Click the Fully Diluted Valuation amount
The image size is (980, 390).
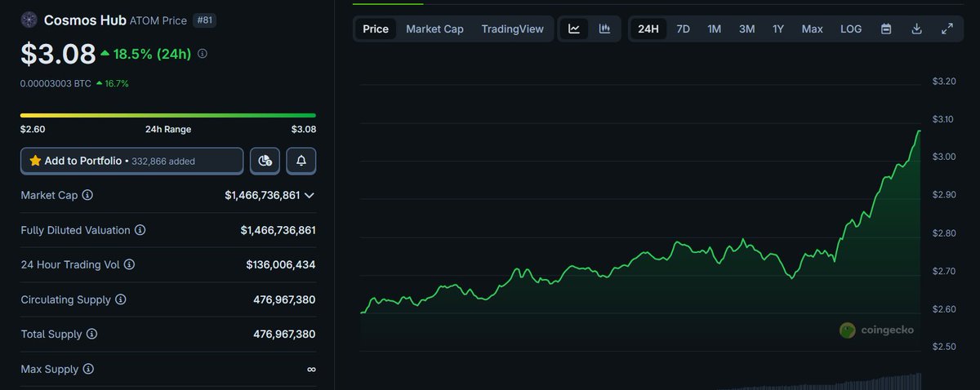(278, 231)
